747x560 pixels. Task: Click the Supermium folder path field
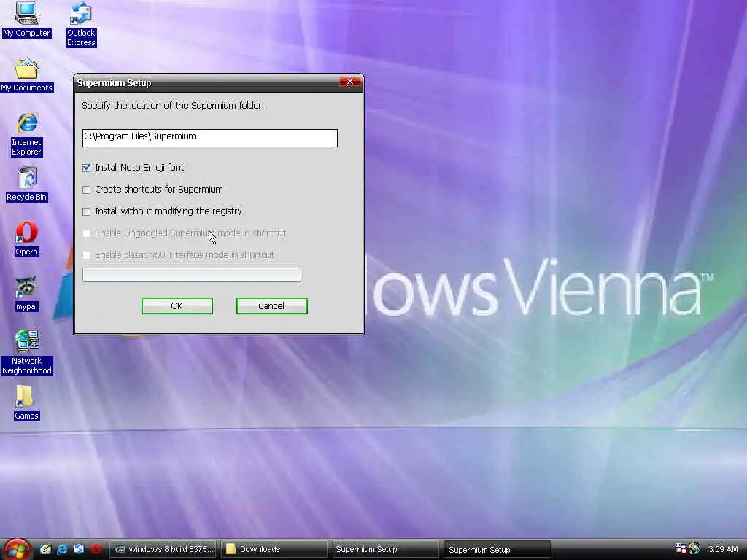(x=209, y=138)
